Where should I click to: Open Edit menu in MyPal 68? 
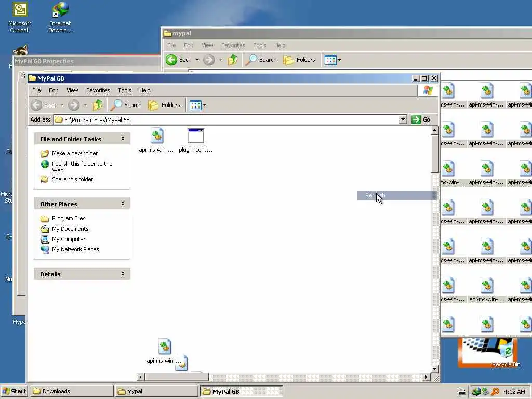(54, 90)
